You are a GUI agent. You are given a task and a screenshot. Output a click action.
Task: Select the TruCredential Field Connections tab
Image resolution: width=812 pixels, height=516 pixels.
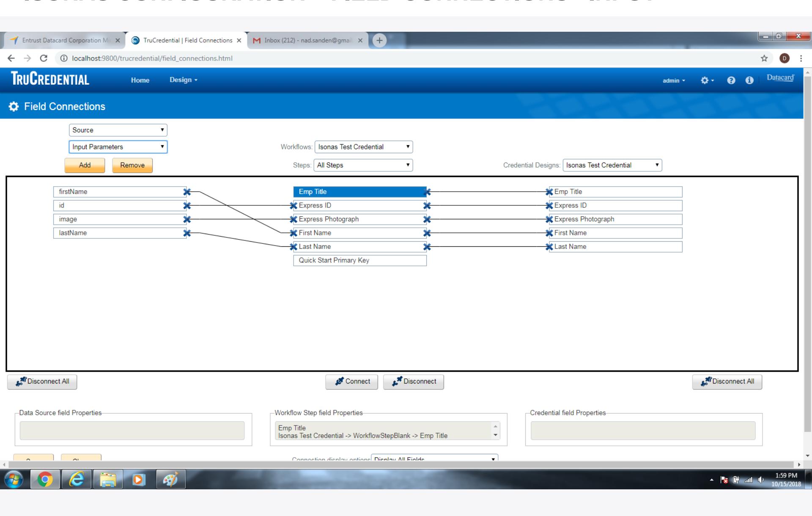186,40
